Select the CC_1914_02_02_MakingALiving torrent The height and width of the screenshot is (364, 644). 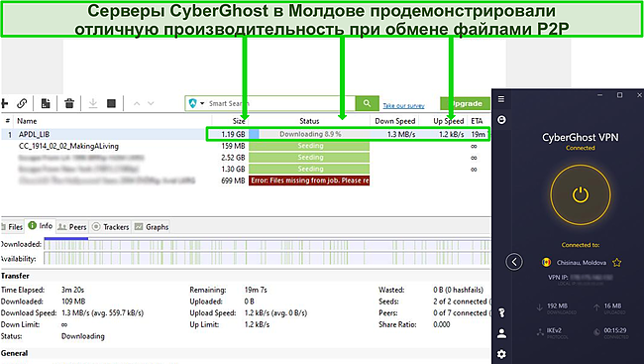68,146
